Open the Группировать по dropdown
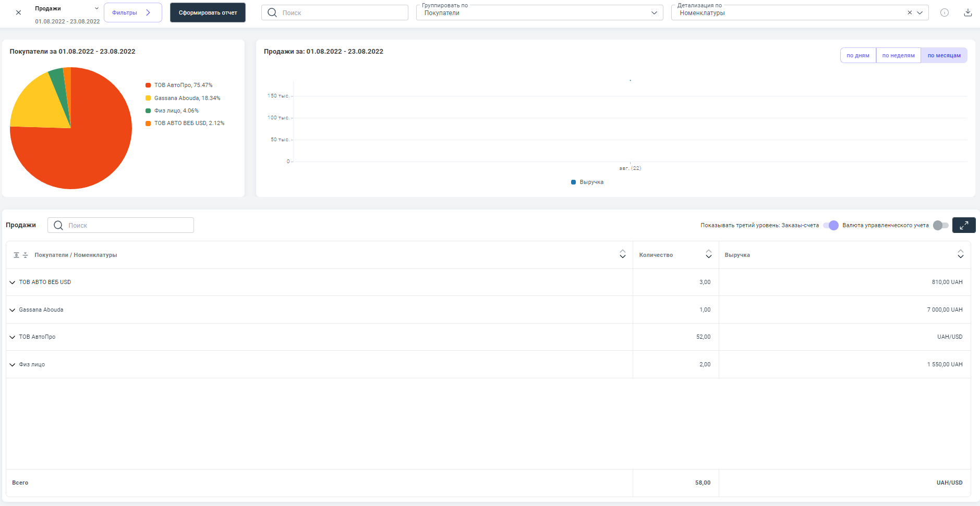Screen dimensions: 980x506 pos(539,13)
